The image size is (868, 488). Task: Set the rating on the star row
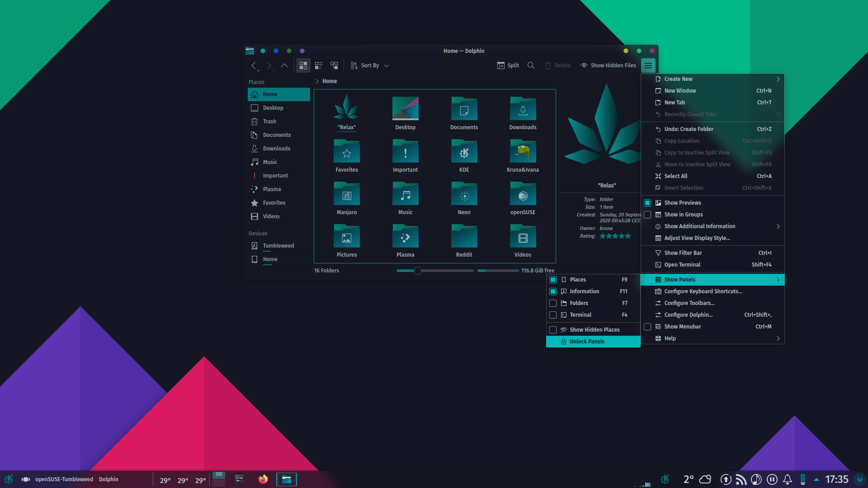click(x=615, y=236)
